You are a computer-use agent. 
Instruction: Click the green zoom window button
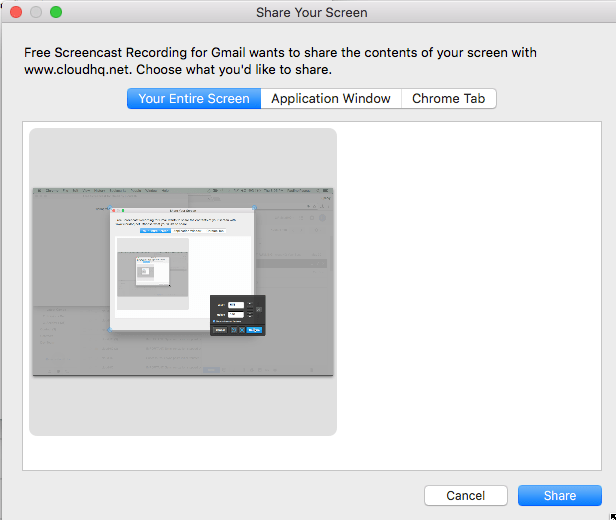coord(56,12)
